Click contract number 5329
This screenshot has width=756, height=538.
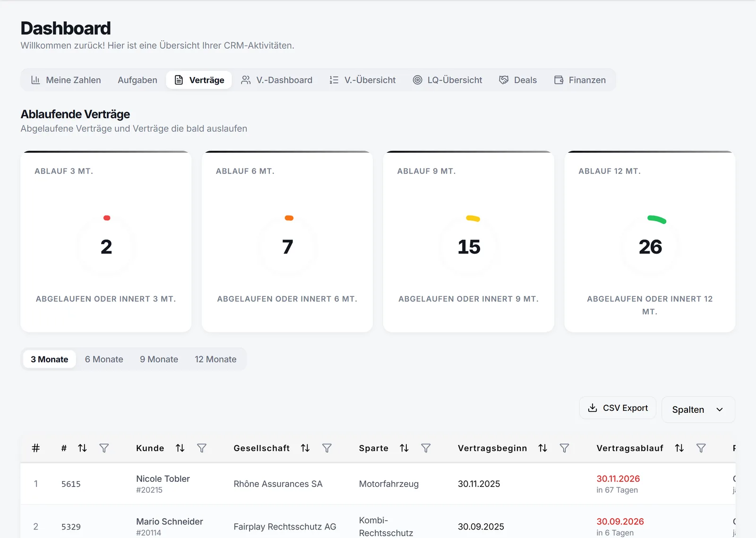click(71, 527)
